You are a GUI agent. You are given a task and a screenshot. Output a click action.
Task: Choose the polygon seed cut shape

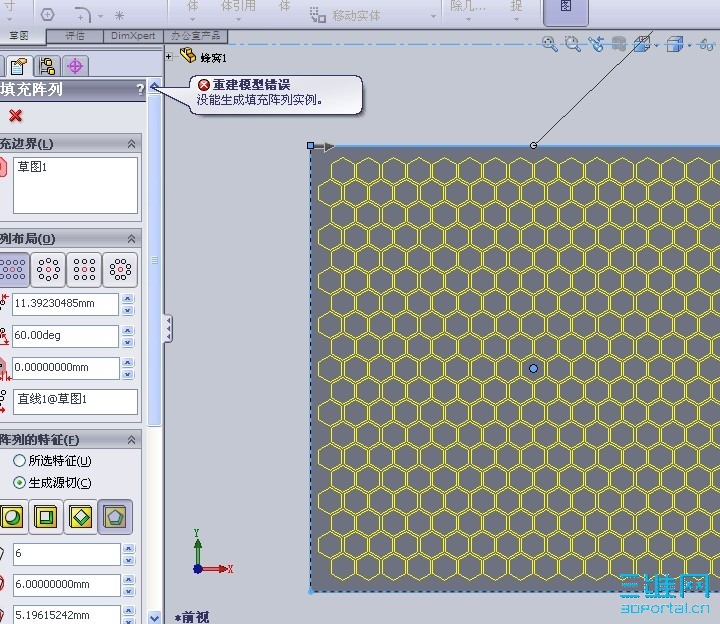click(115, 517)
